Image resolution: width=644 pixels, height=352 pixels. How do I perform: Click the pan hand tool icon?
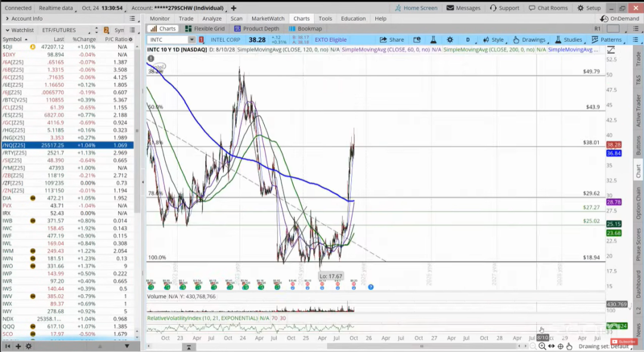coord(569,346)
